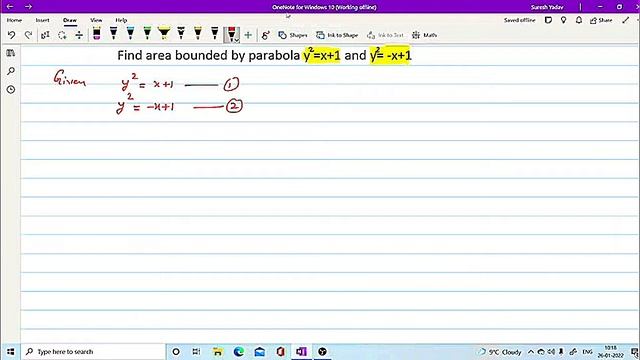Open Microsoft Edge from taskbar
640x360 pixels.
click(x=239, y=351)
